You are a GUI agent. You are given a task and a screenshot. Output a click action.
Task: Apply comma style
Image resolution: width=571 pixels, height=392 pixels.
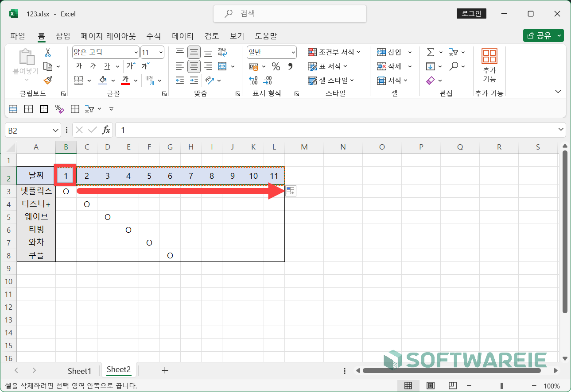coord(291,66)
